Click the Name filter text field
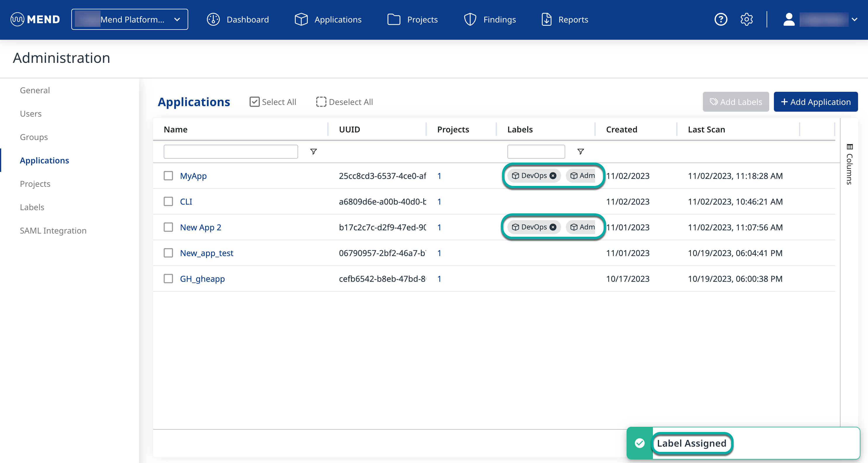The image size is (868, 463). point(231,152)
